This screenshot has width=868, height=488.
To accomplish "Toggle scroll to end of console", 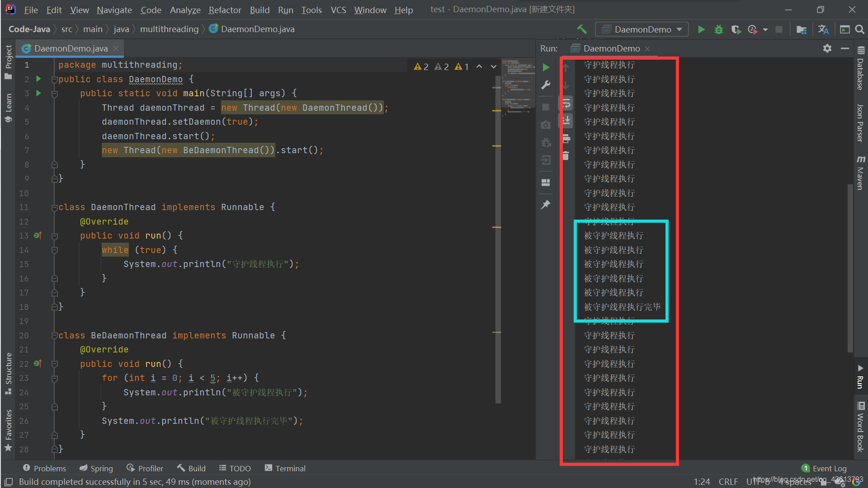I will 566,121.
